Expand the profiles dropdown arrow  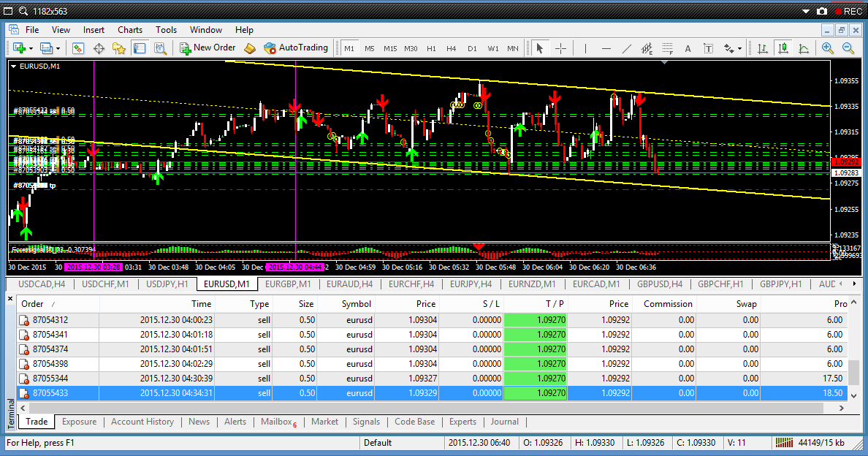coord(58,49)
